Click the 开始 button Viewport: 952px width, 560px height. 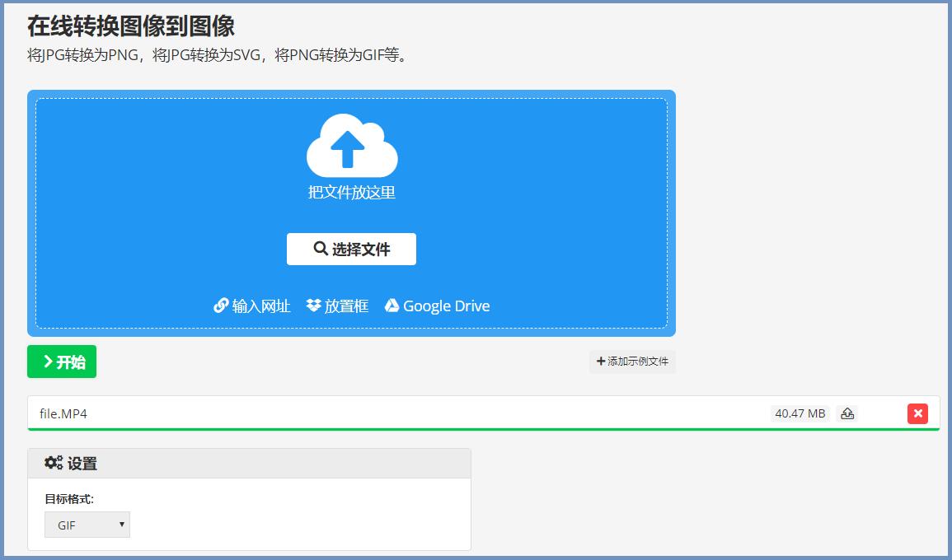61,362
